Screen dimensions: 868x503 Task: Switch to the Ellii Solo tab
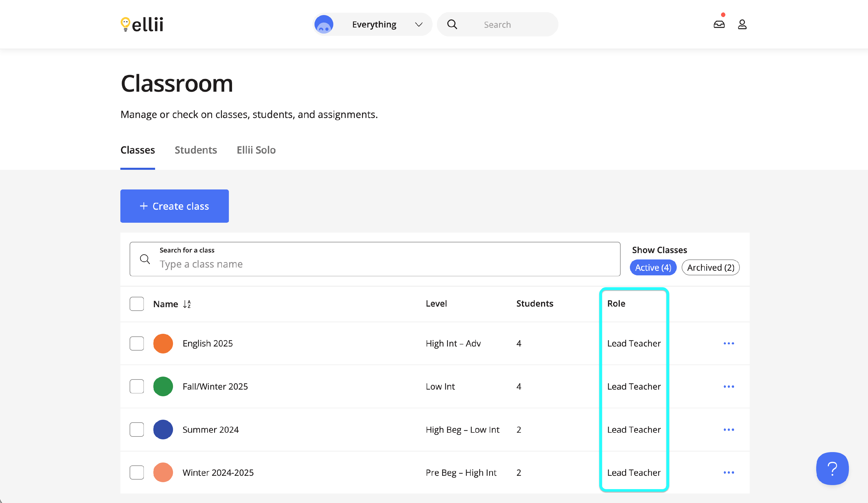click(x=256, y=150)
